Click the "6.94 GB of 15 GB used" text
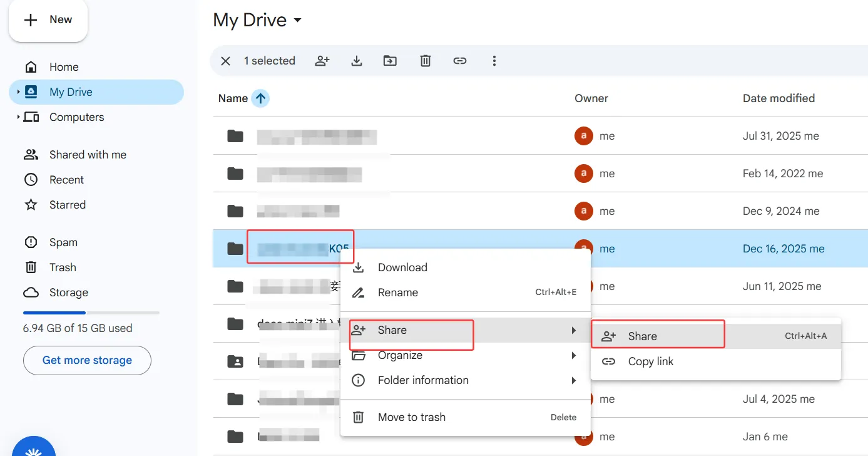Viewport: 868px width, 456px height. 78,328
